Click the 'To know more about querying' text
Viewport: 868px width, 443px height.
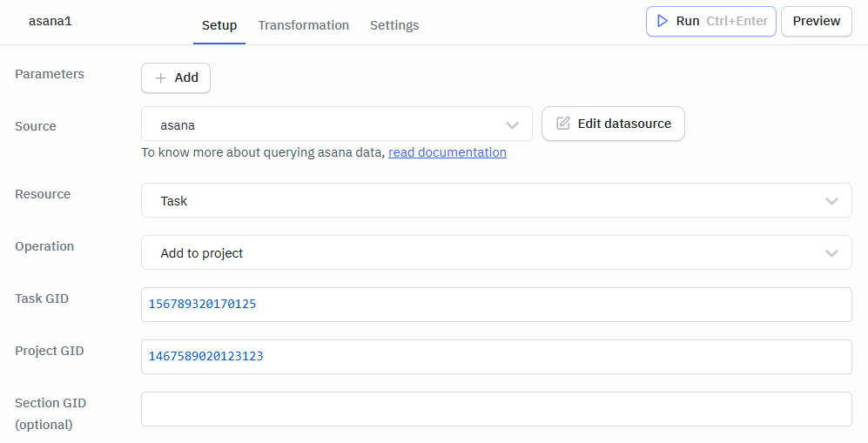262,152
